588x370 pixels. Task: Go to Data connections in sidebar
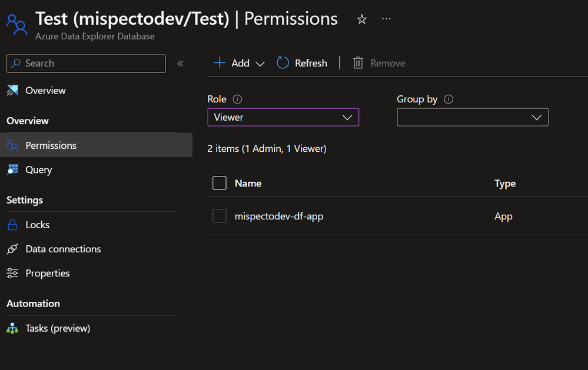pos(63,249)
